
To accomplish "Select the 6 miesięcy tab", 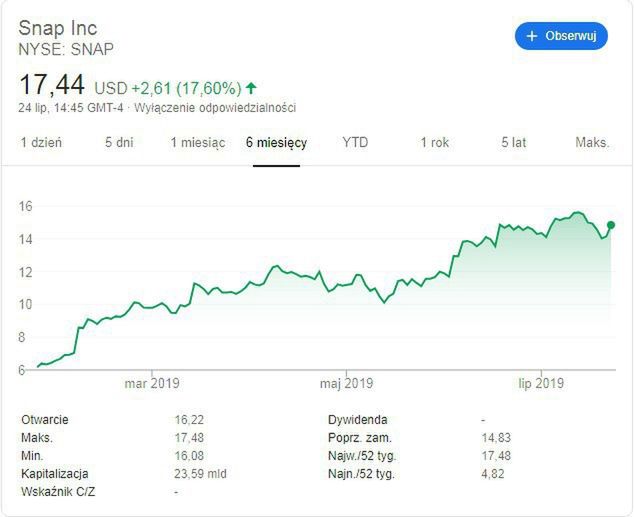I will pyautogui.click(x=277, y=143).
